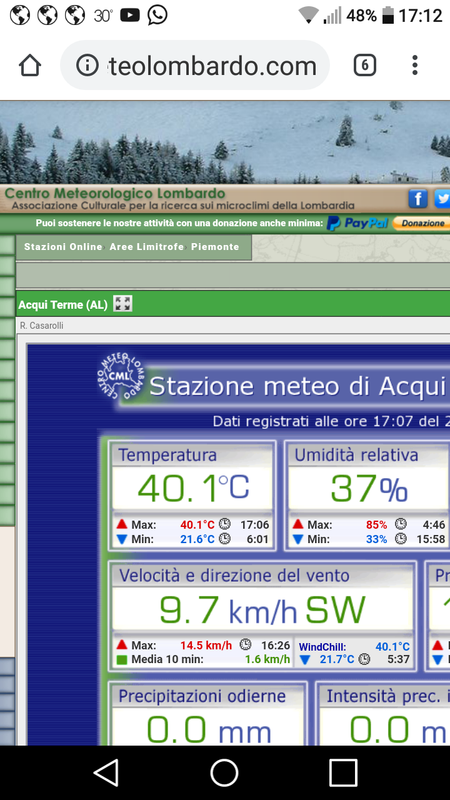Viewport: 450px width, 800px height.
Task: Go to Piemonte breadcrumb
Action: coord(215,246)
